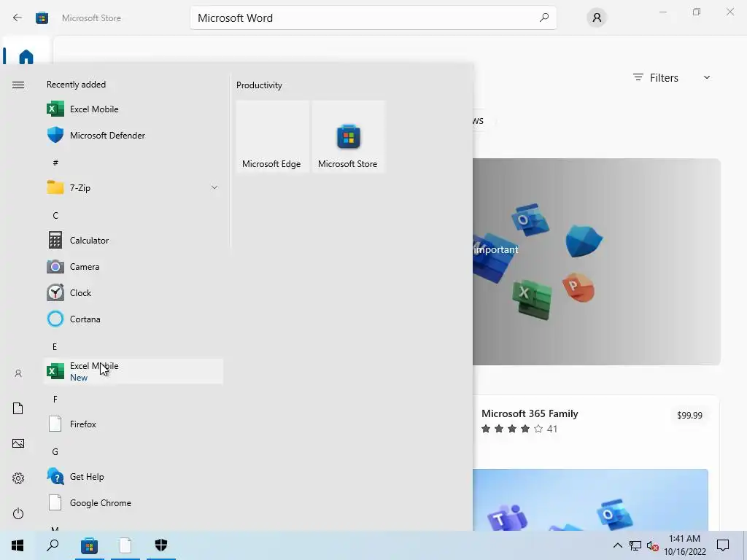
Task: Launch Cortana from the app list
Action: pos(133,319)
